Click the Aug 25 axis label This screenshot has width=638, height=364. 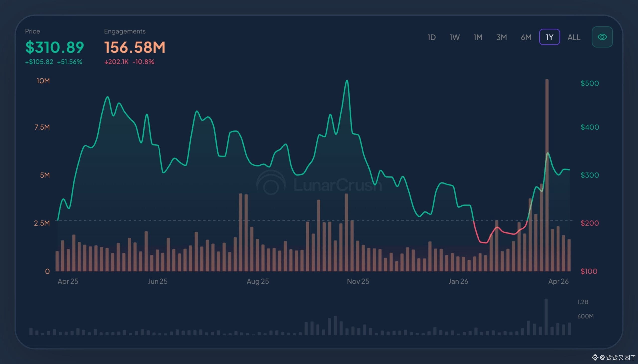point(258,281)
